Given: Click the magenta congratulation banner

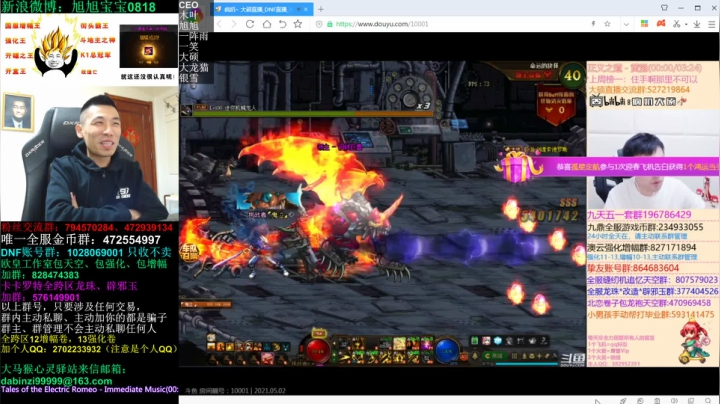Looking at the screenshot, I should click(630, 167).
